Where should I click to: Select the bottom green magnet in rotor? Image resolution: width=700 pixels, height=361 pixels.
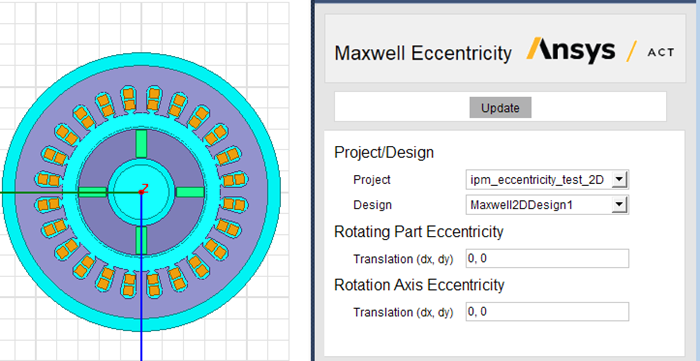(141, 241)
